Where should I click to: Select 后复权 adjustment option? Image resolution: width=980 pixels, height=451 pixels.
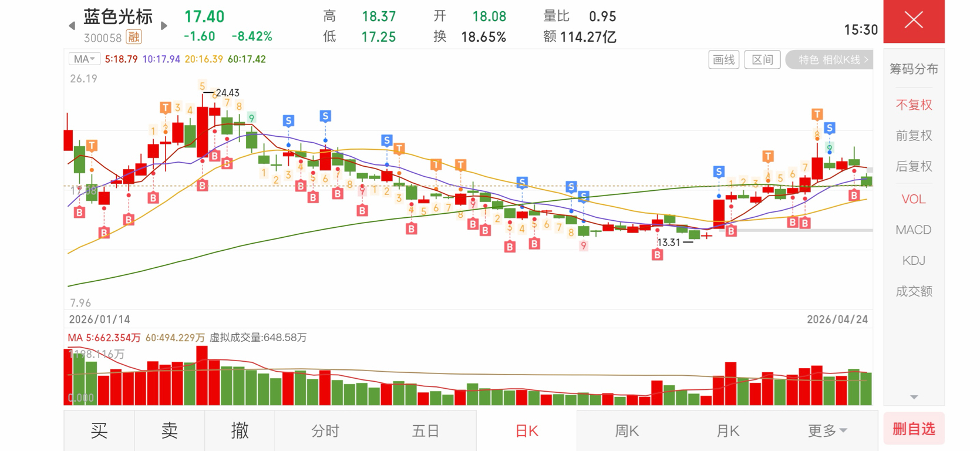914,167
